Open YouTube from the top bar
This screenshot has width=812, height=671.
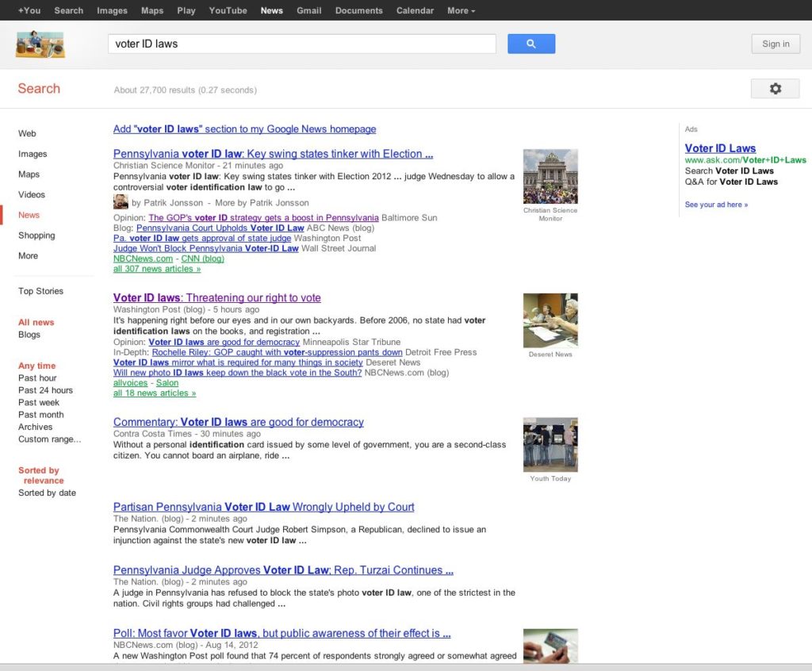point(228,10)
